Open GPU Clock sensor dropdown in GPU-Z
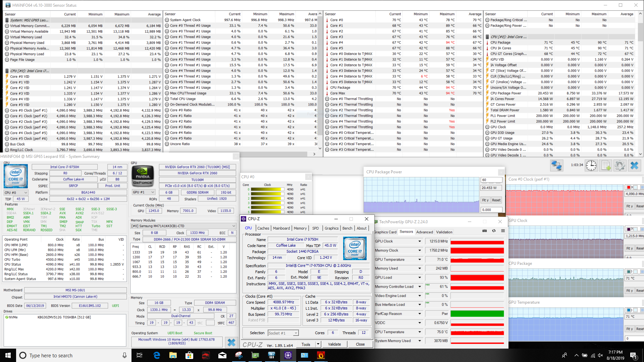Image resolution: width=644 pixels, height=362 pixels. point(419,241)
